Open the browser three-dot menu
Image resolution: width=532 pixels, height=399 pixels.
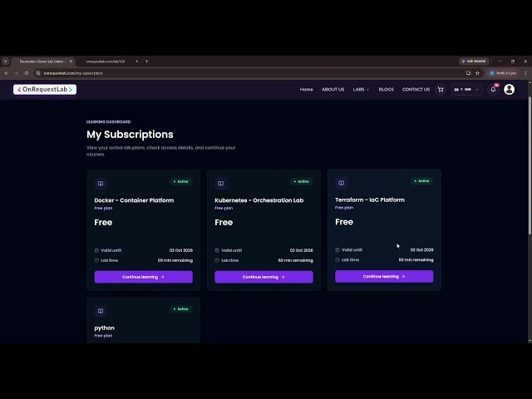tap(525, 73)
